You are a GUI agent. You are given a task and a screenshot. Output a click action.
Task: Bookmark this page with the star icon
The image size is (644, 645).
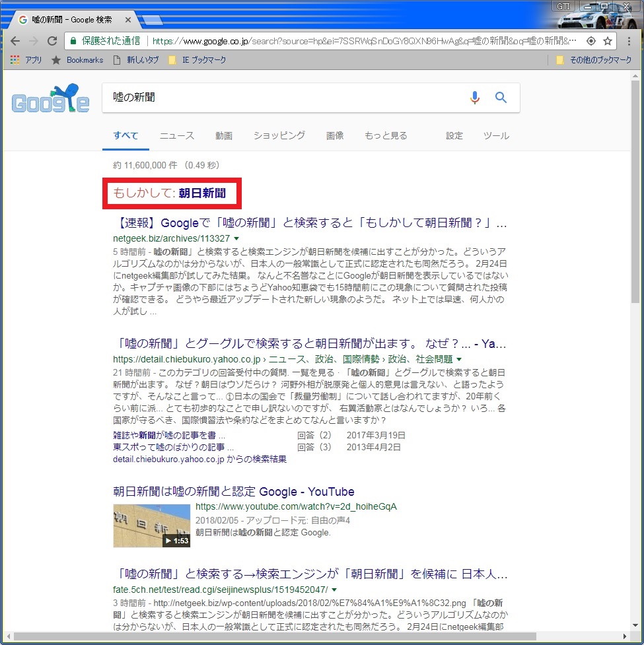point(608,41)
